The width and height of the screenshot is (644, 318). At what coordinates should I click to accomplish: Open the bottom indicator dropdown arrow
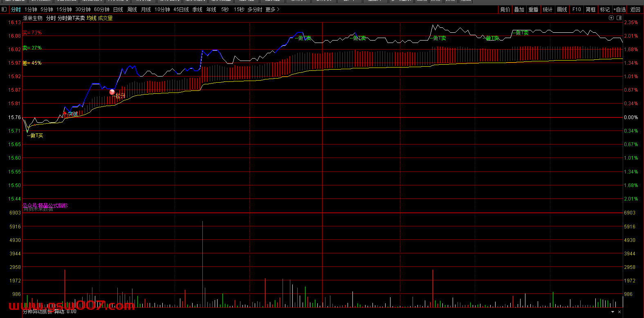click(613, 312)
